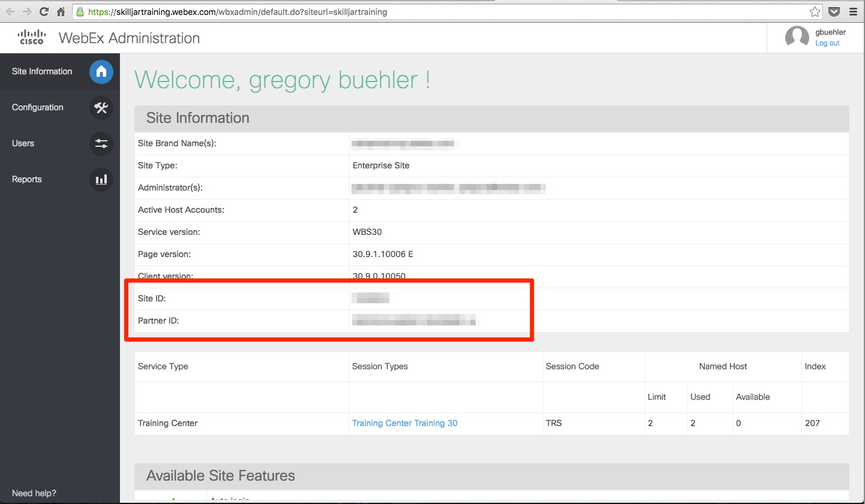The height and width of the screenshot is (504, 865).
Task: Open Configuration in the sidebar
Action: [x=37, y=107]
